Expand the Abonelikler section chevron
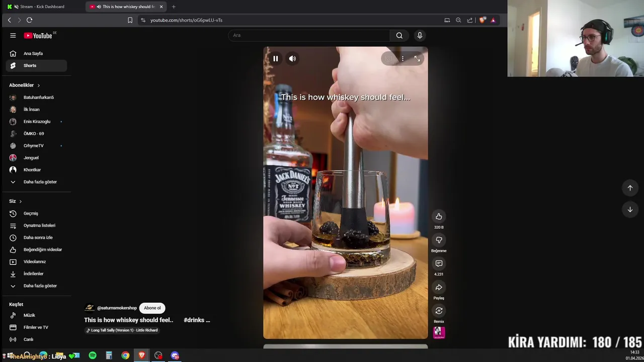This screenshot has width=644, height=362. tap(38, 85)
